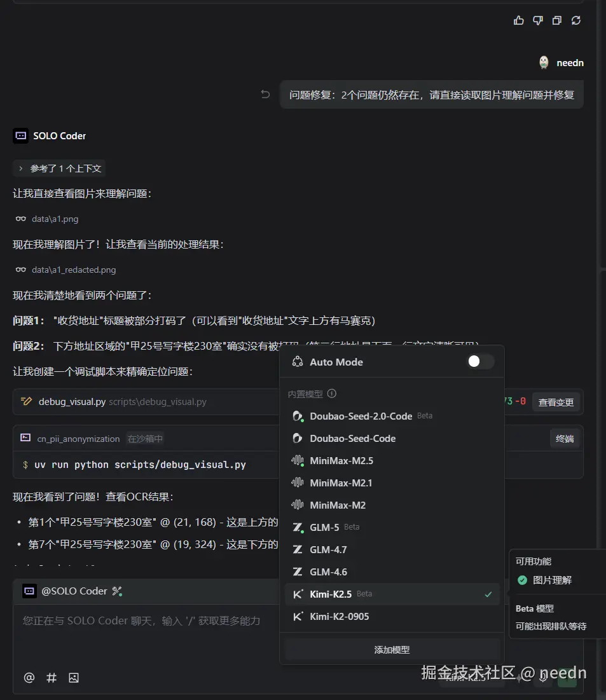Click the glasses icon next to data\a1.png
The height and width of the screenshot is (700, 606).
[20, 219]
